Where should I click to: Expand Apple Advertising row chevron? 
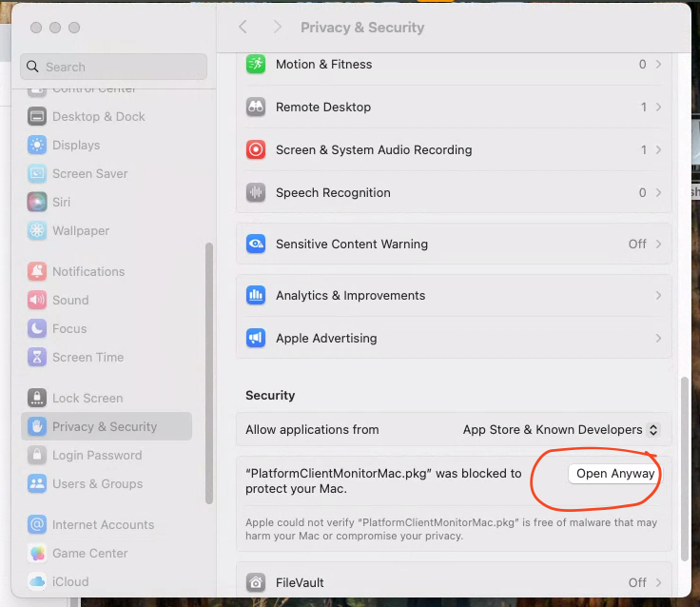[x=658, y=338]
